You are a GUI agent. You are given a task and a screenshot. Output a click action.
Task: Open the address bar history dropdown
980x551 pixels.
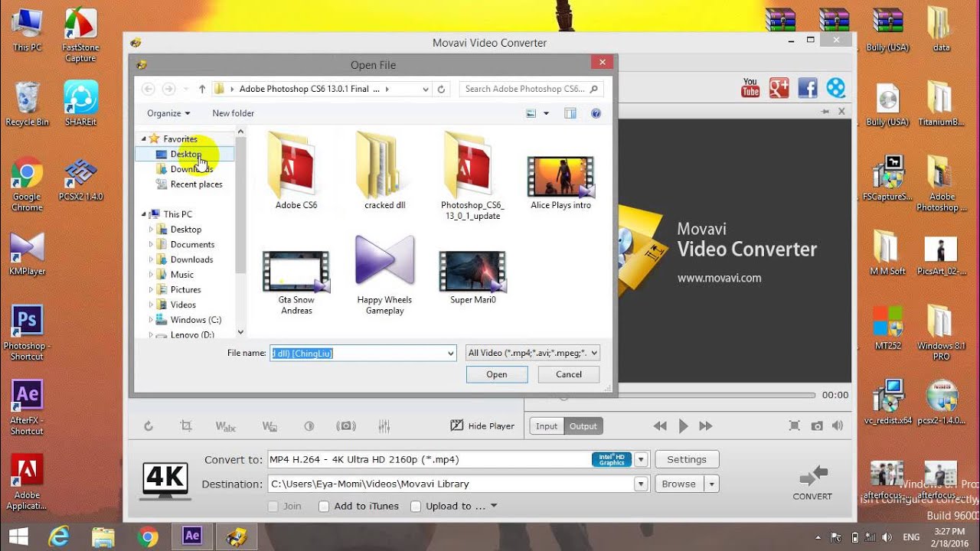(426, 89)
